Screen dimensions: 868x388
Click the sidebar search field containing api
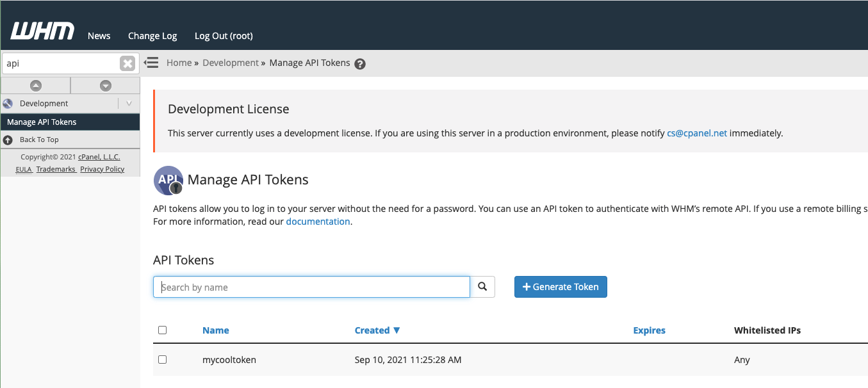(61, 63)
